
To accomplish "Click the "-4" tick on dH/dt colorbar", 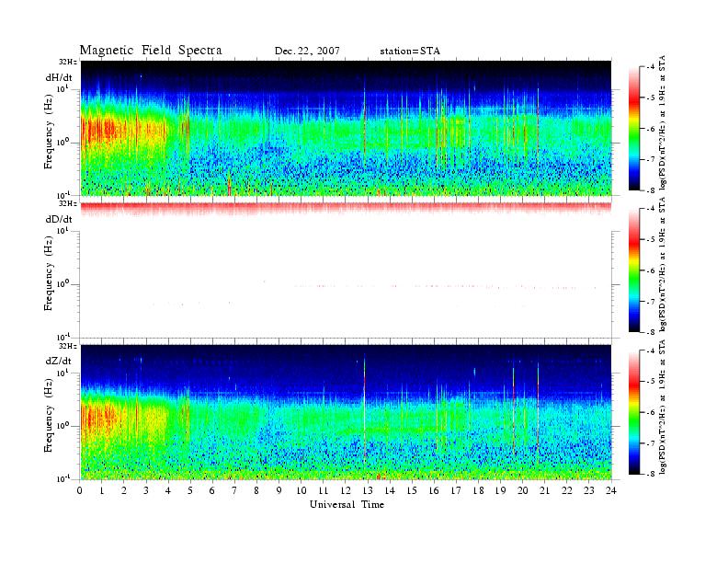I will pyautogui.click(x=651, y=67).
